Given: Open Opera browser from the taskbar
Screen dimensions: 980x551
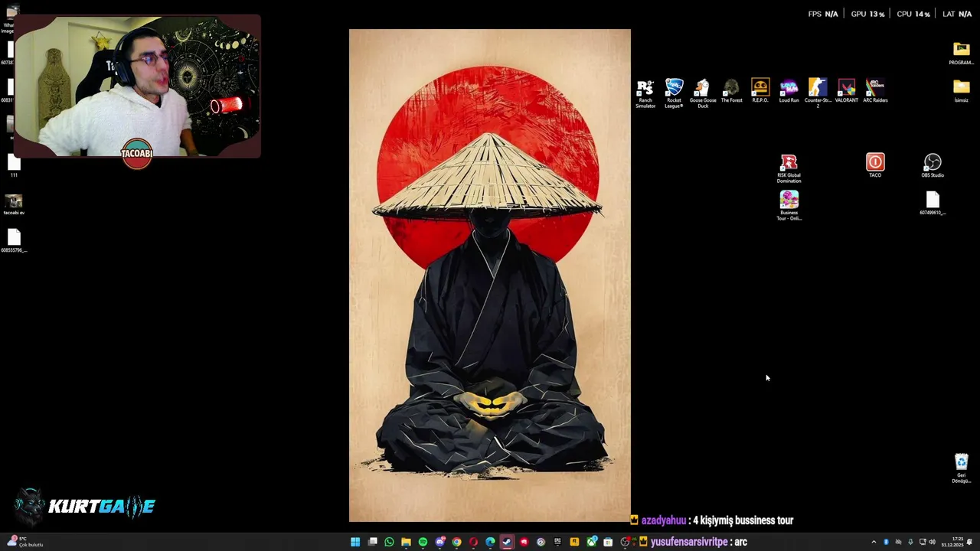Looking at the screenshot, I should (473, 542).
